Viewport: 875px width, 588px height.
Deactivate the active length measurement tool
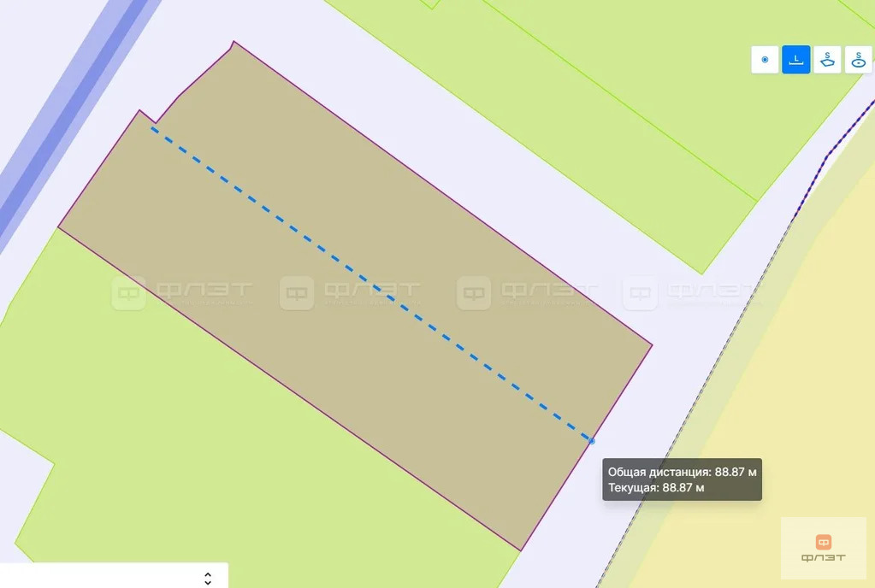[795, 60]
